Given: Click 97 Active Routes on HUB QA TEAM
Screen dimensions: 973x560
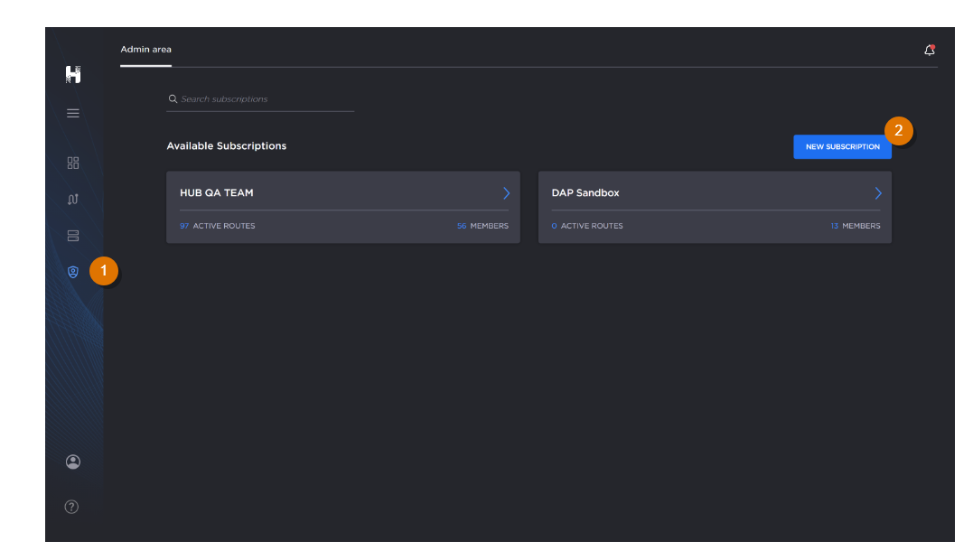Looking at the screenshot, I should click(x=218, y=226).
